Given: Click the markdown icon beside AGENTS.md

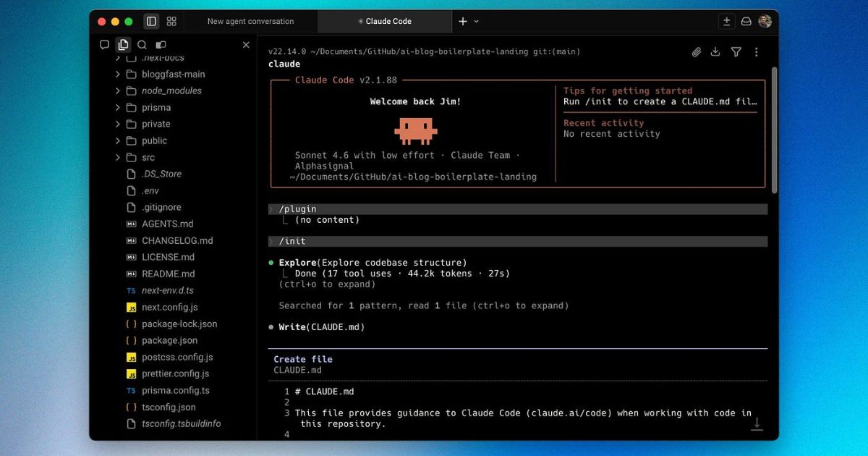Looking at the screenshot, I should (x=131, y=224).
